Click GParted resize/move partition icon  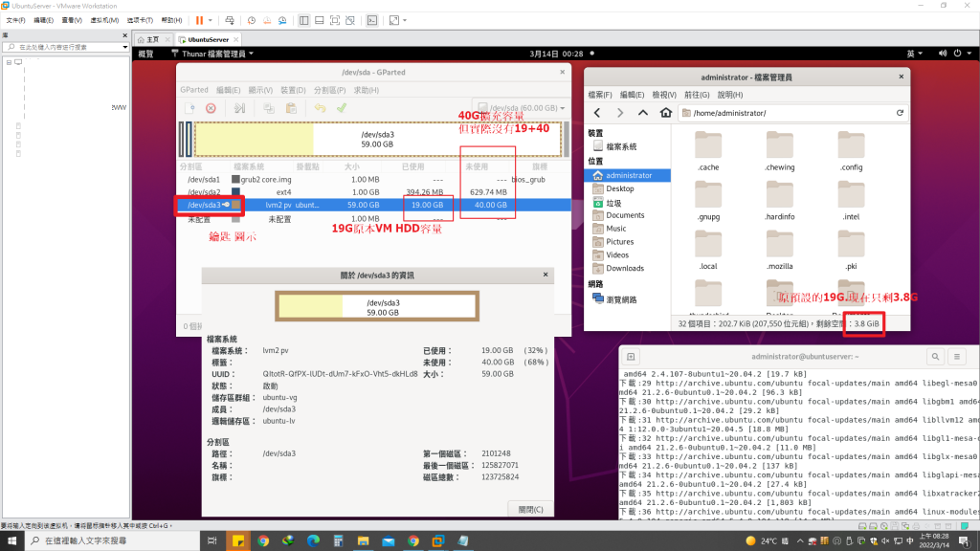click(x=239, y=108)
